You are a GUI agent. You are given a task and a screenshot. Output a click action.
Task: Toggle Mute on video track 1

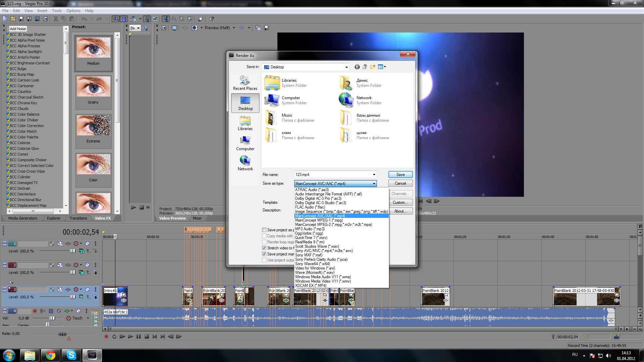pyautogui.click(x=87, y=244)
